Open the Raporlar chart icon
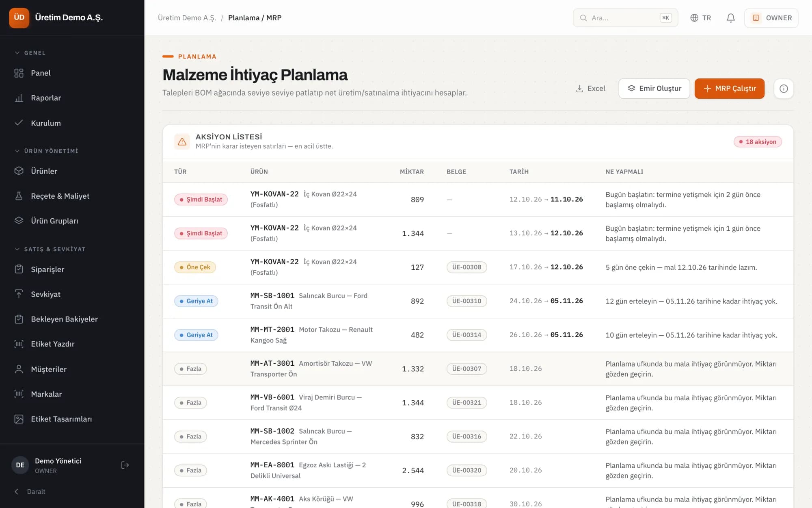The width and height of the screenshot is (812, 508). (19, 98)
